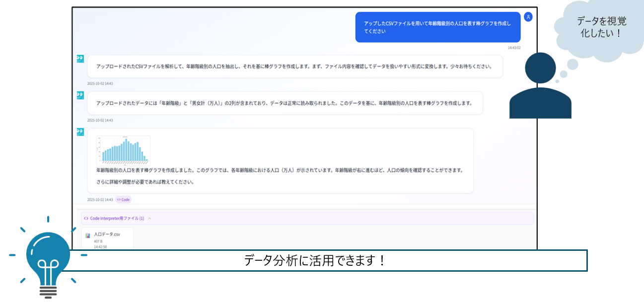Click the user avatar icon beside the blue message
644x306 pixels.
point(528,17)
